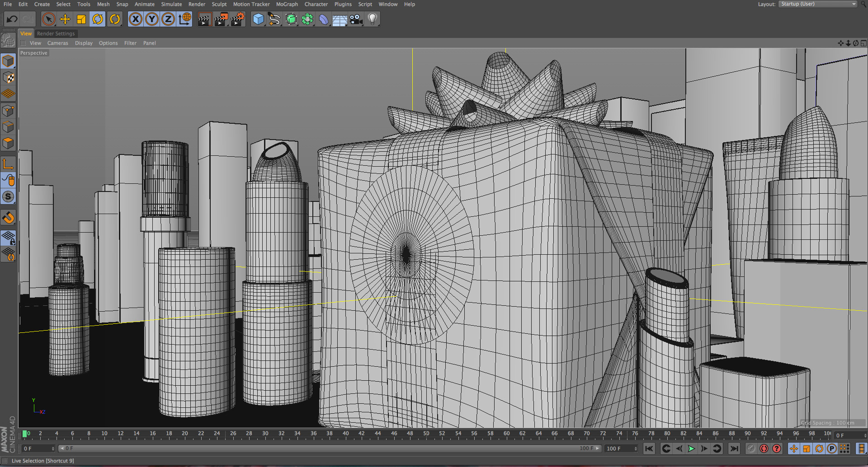Open the viewport Display menu
This screenshot has height=467, width=868.
(x=84, y=43)
